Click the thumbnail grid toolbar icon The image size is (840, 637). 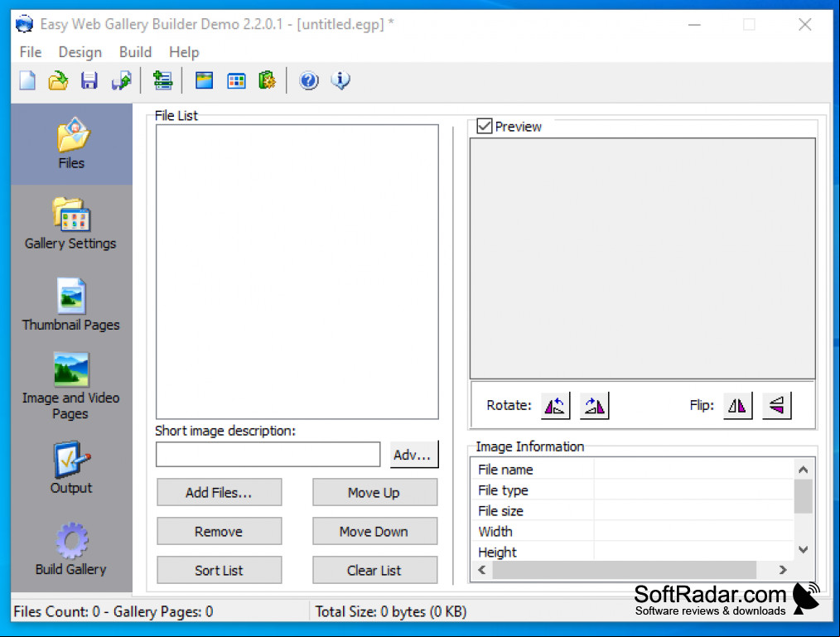tap(236, 81)
